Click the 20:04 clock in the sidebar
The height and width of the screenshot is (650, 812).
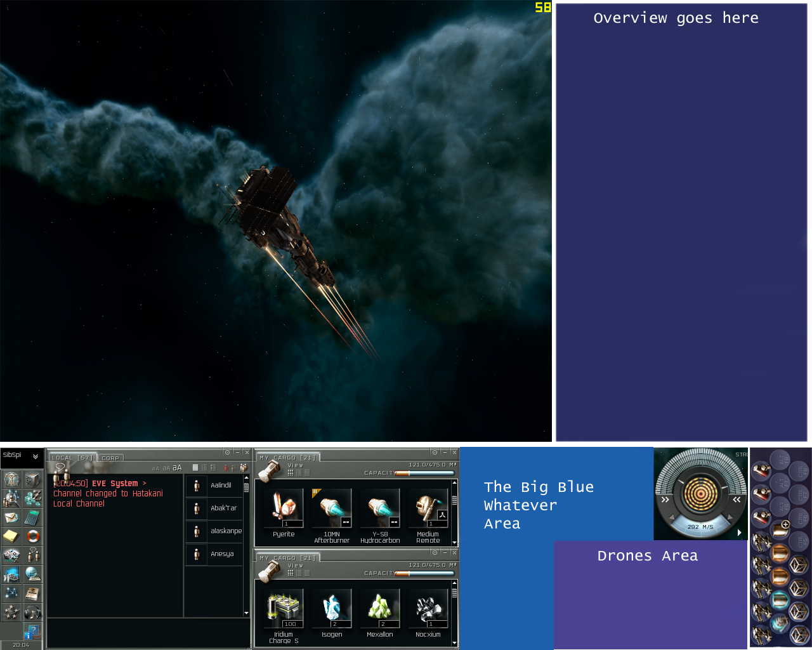[x=21, y=645]
